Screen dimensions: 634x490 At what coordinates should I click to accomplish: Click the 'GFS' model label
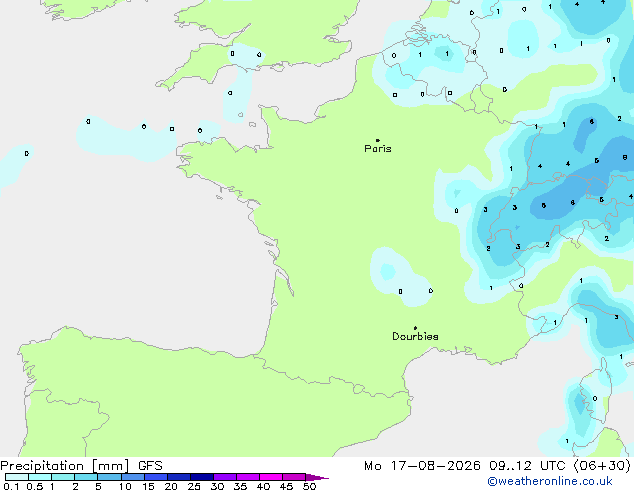point(150,466)
